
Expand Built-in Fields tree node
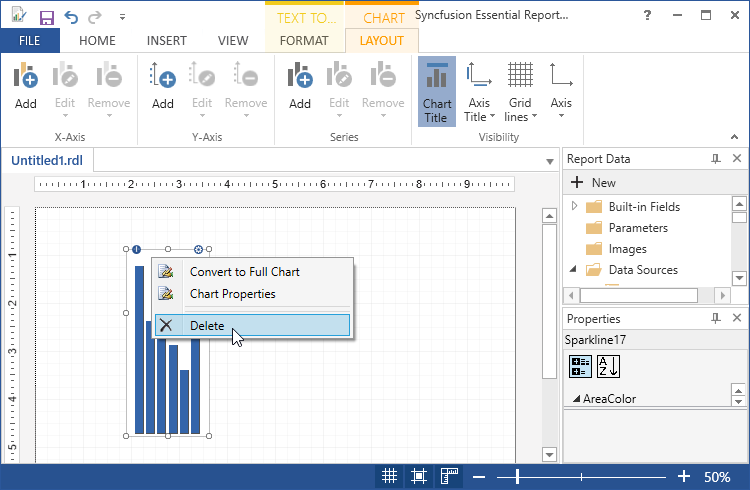pyautogui.click(x=575, y=207)
